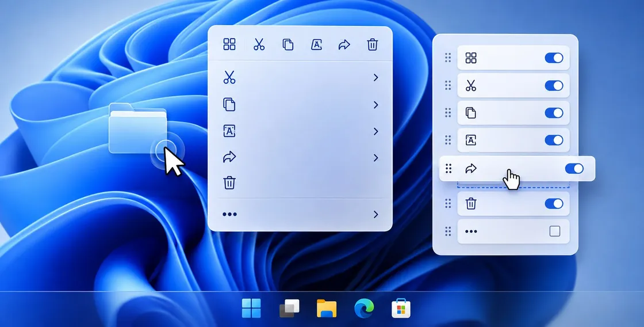Click the drag handle beside the grid layout row
This screenshot has width=644, height=327.
pyautogui.click(x=448, y=58)
